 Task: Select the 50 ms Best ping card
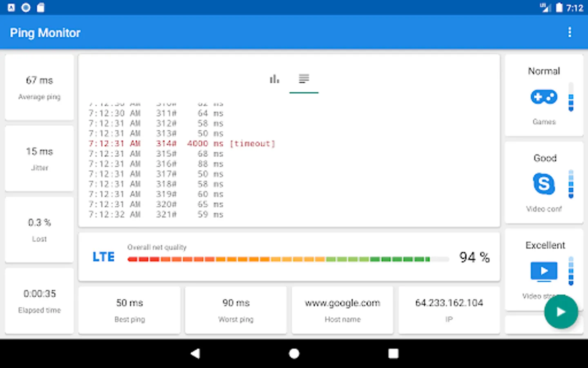tap(129, 310)
